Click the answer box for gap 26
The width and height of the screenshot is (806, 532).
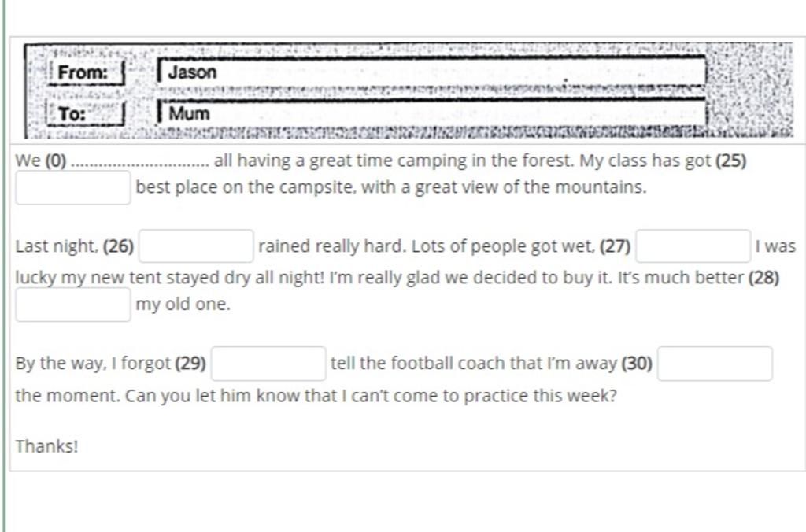(x=196, y=246)
